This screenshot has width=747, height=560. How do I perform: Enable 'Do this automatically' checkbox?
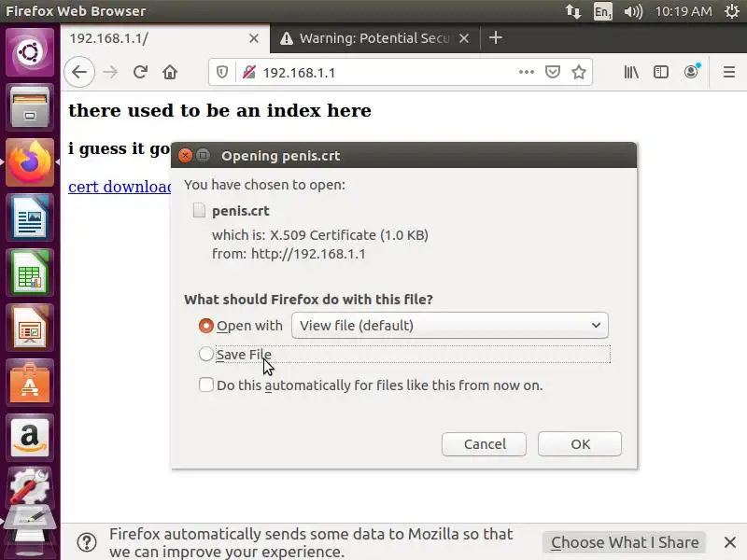tap(206, 385)
